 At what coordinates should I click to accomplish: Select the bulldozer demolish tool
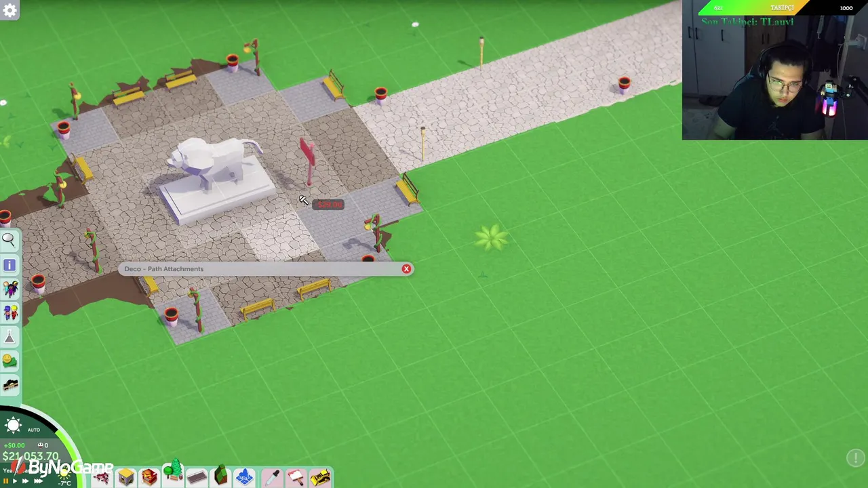coord(320,477)
